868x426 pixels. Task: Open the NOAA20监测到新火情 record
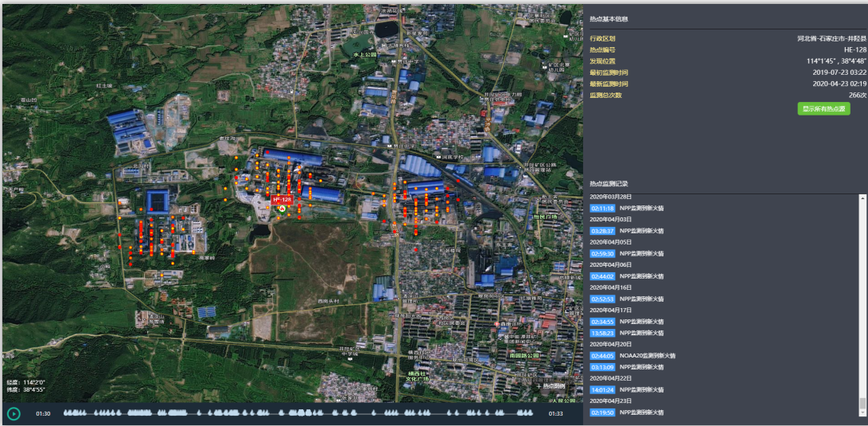pyautogui.click(x=647, y=356)
